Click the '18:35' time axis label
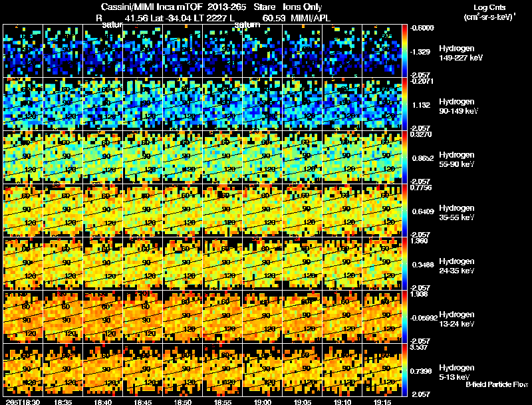Viewport: 532px width, 405px height. [63, 402]
